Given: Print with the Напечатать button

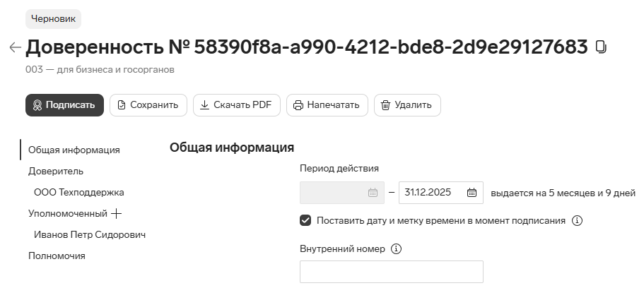Looking at the screenshot, I should (327, 105).
